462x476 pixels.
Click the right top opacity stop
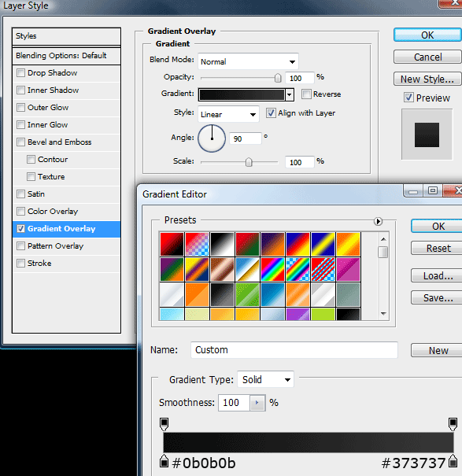[x=453, y=424]
